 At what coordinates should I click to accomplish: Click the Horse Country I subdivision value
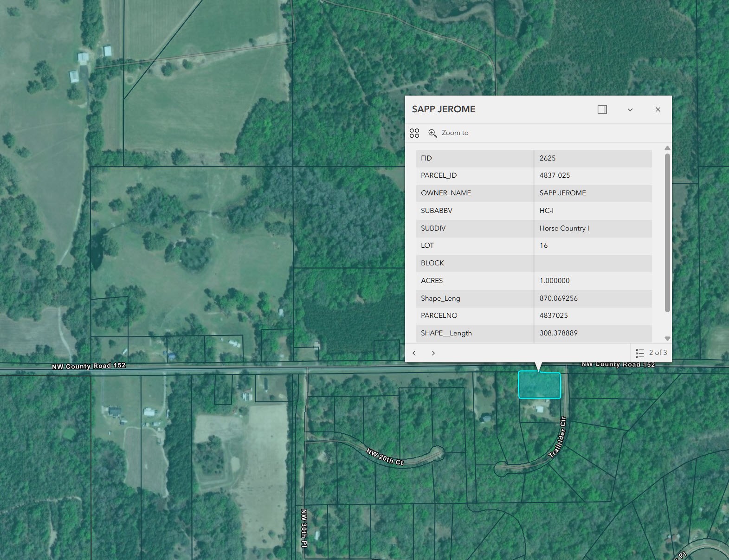pos(564,228)
